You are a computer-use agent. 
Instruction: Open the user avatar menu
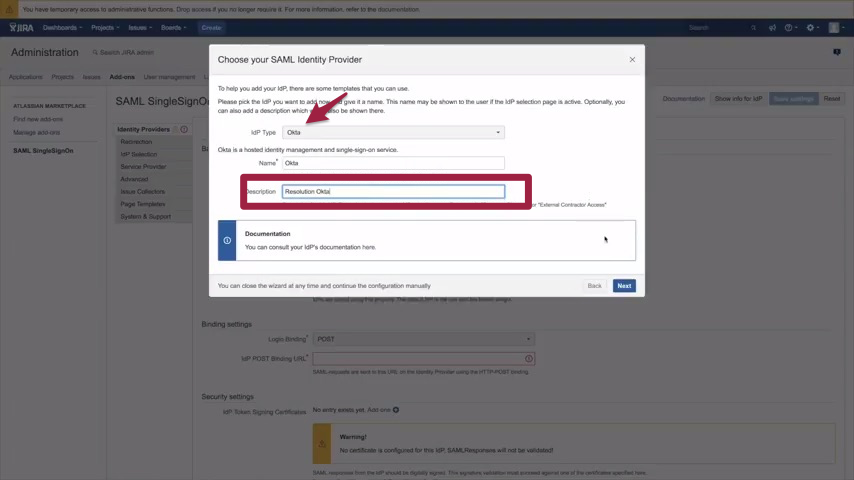pos(837,28)
